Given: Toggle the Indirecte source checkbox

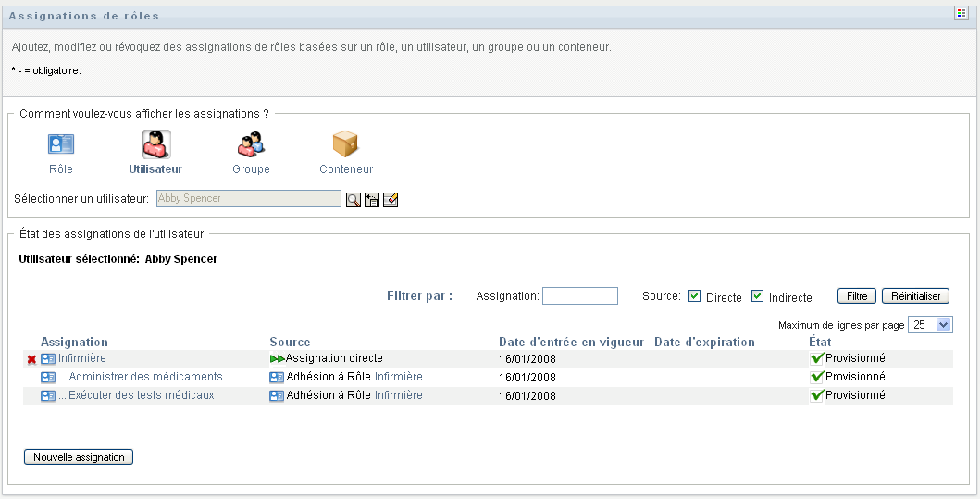Looking at the screenshot, I should (758, 296).
